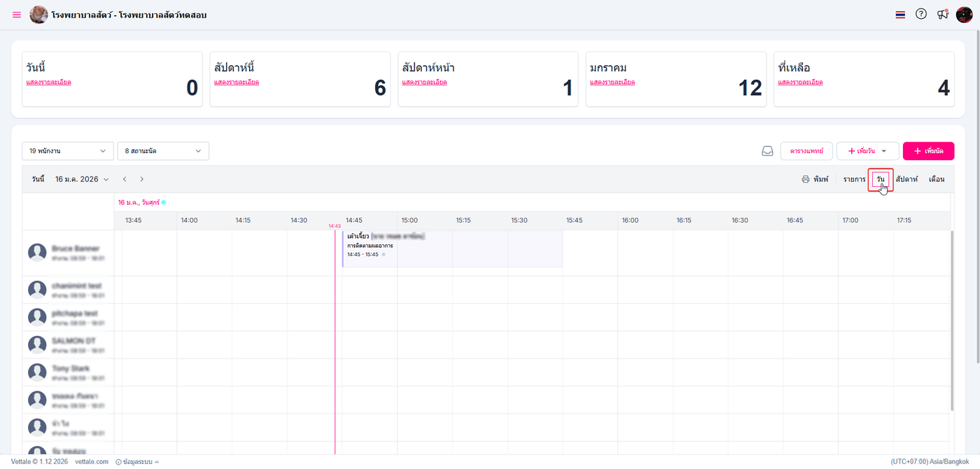The image size is (980, 469).
Task: Click the this-week count 6
Action: (x=380, y=88)
